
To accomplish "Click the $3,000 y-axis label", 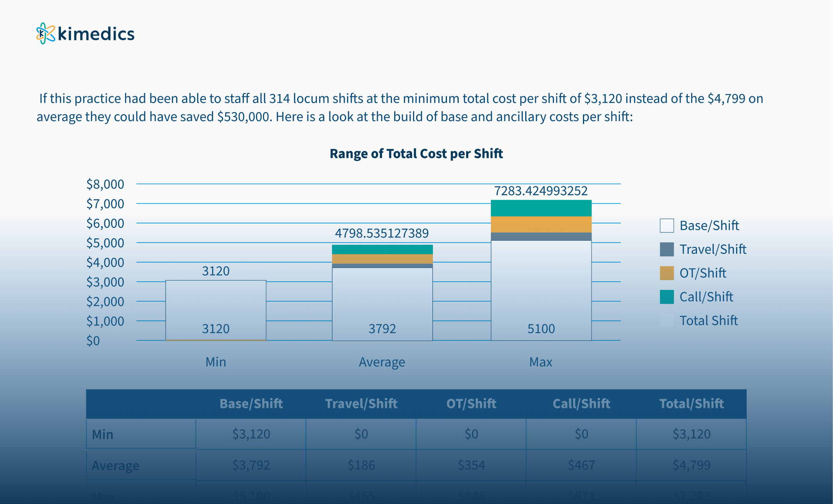I will click(x=105, y=282).
